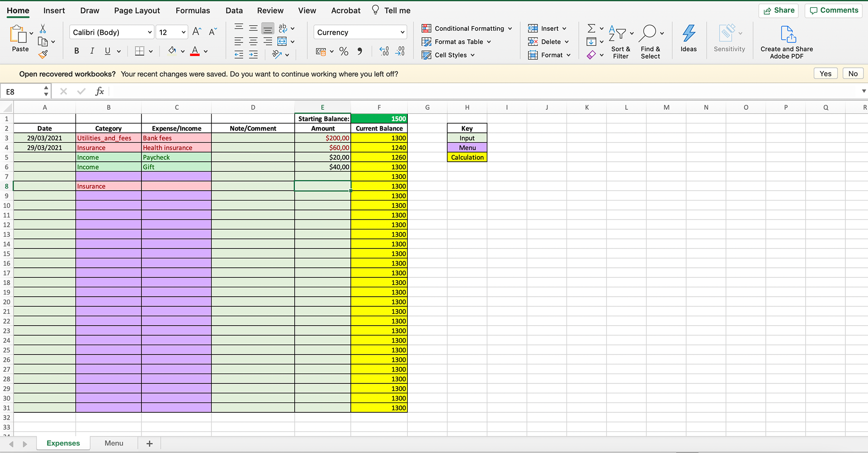Toggle underline formatting

pos(108,51)
